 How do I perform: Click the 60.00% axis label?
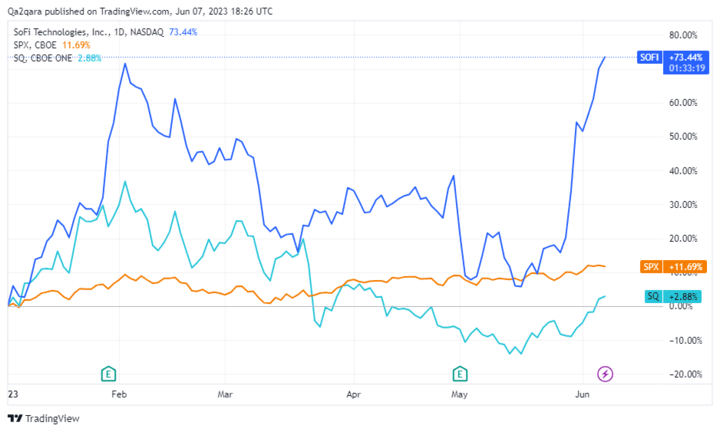(x=683, y=103)
